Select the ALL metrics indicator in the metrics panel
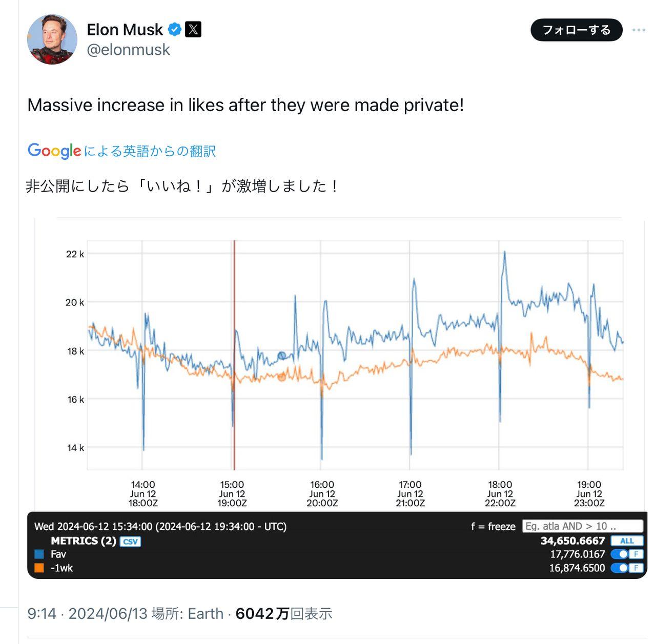 tap(627, 541)
